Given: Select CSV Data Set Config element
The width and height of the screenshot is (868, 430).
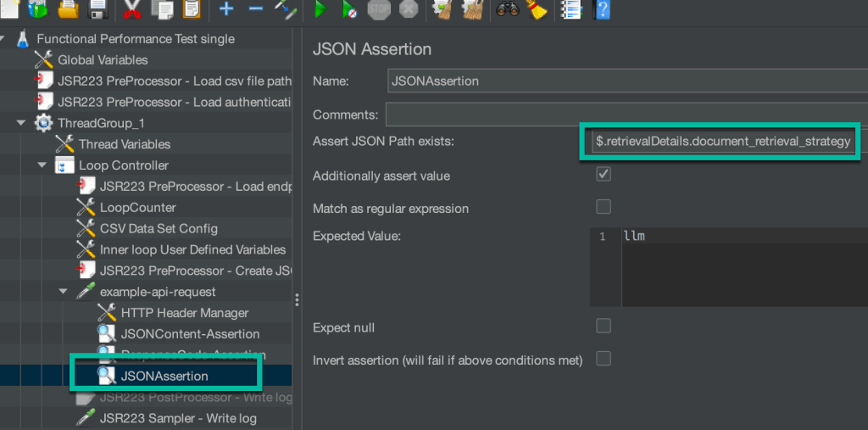Looking at the screenshot, I should (x=159, y=228).
